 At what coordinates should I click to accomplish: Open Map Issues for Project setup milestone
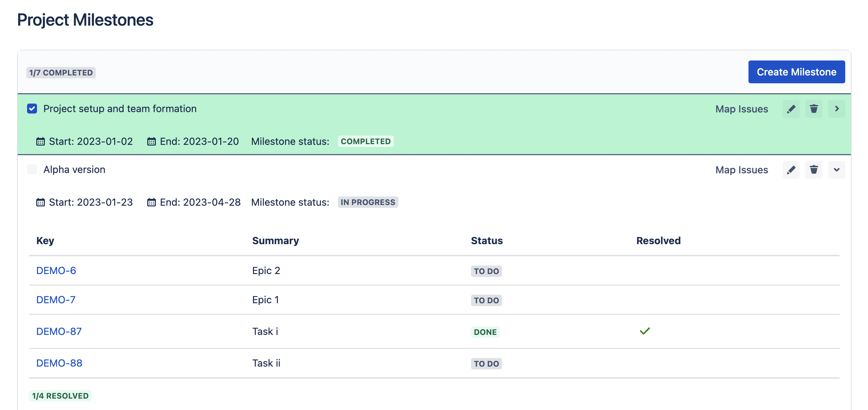point(742,109)
